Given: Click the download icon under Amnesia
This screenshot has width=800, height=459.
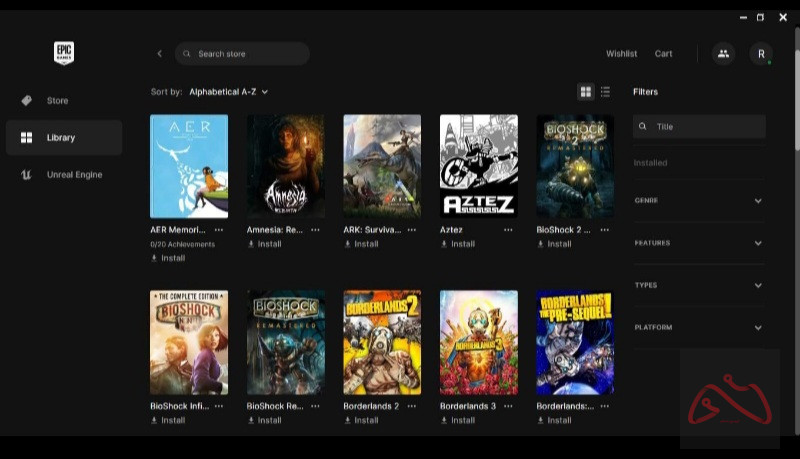Looking at the screenshot, I should [x=251, y=244].
